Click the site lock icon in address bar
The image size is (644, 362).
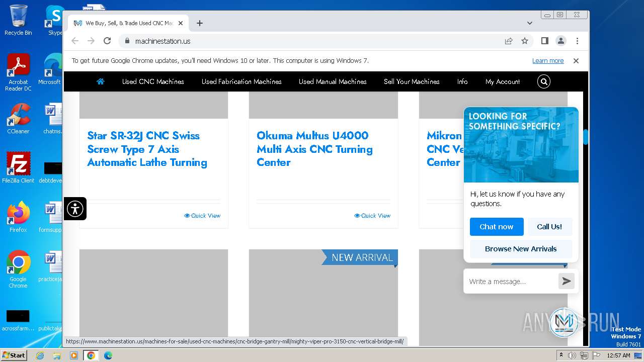tap(127, 41)
